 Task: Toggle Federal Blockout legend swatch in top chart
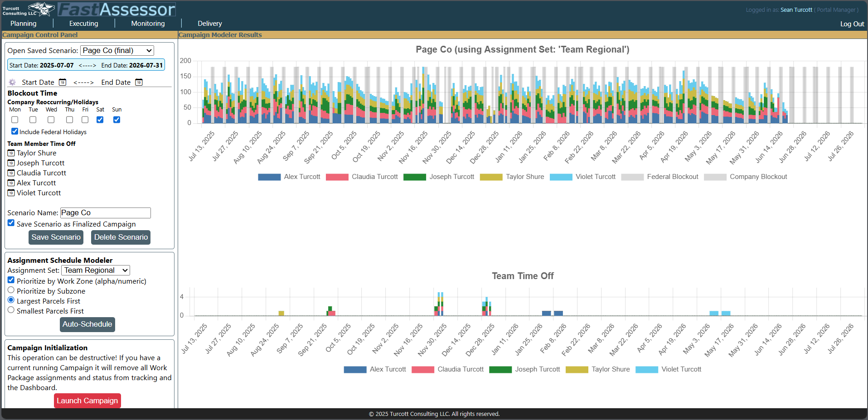click(632, 177)
